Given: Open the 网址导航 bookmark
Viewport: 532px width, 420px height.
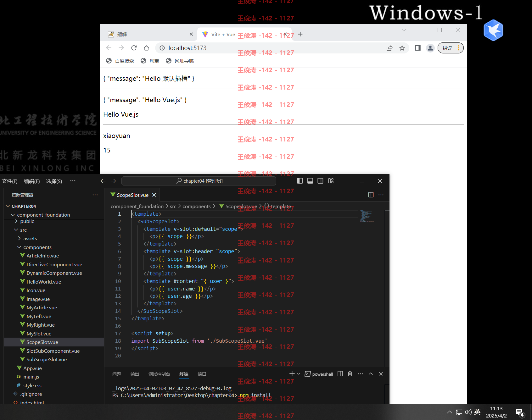Looking at the screenshot, I should point(180,61).
